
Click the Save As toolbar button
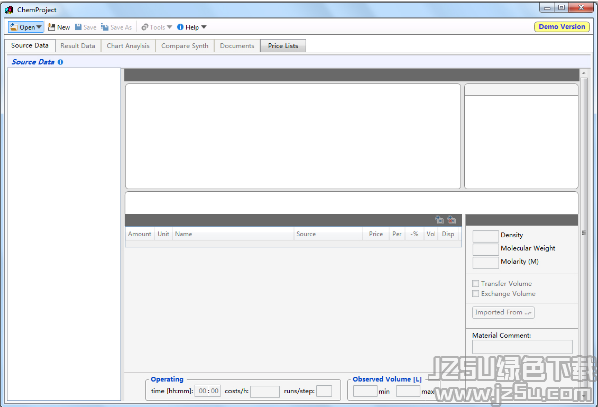[x=116, y=27]
